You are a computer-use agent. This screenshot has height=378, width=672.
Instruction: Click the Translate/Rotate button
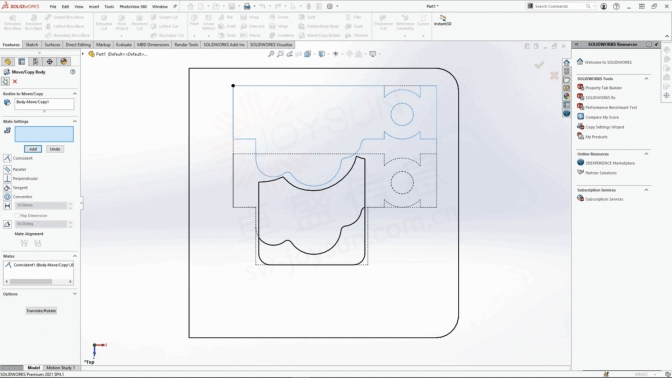pos(41,311)
